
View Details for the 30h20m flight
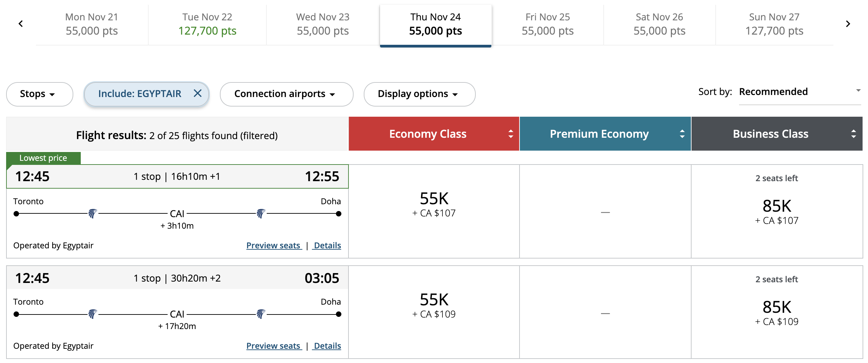[327, 346]
